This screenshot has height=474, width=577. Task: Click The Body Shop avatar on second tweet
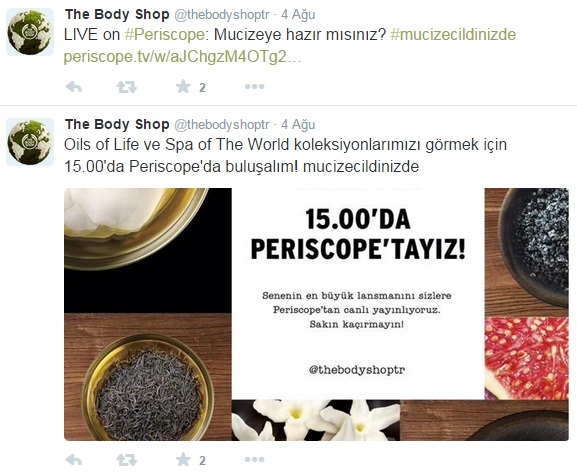pyautogui.click(x=30, y=142)
